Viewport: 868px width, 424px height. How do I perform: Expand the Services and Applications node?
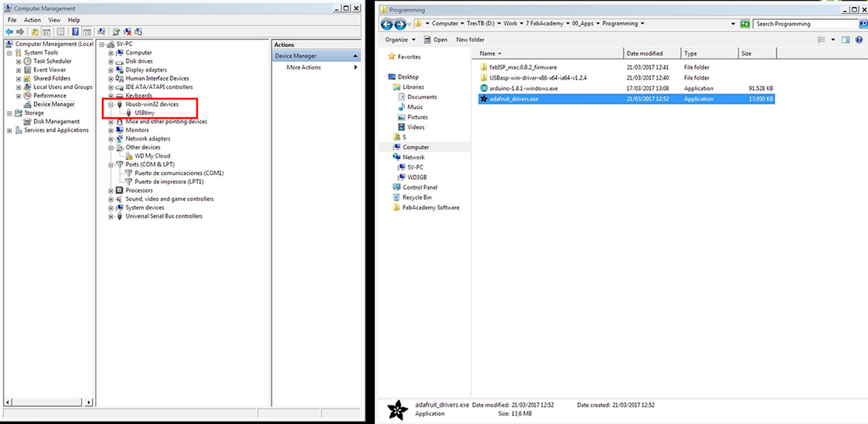[x=9, y=130]
